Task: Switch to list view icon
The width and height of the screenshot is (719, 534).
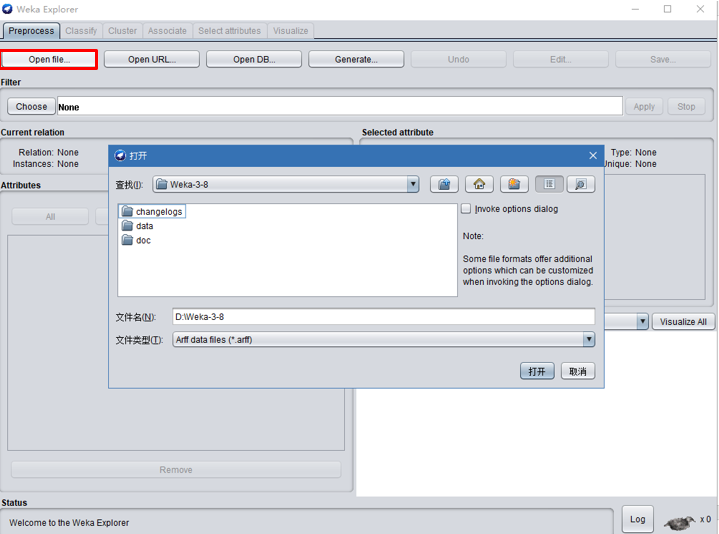Action: point(549,184)
